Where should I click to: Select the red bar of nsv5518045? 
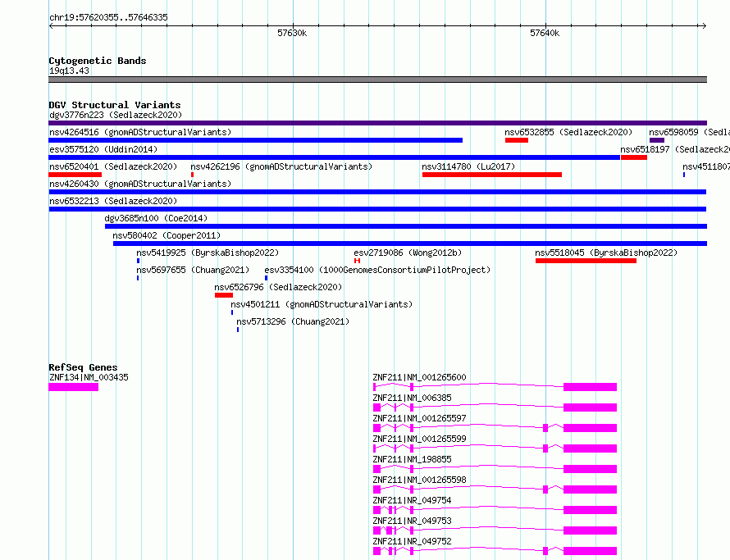pyautogui.click(x=586, y=261)
